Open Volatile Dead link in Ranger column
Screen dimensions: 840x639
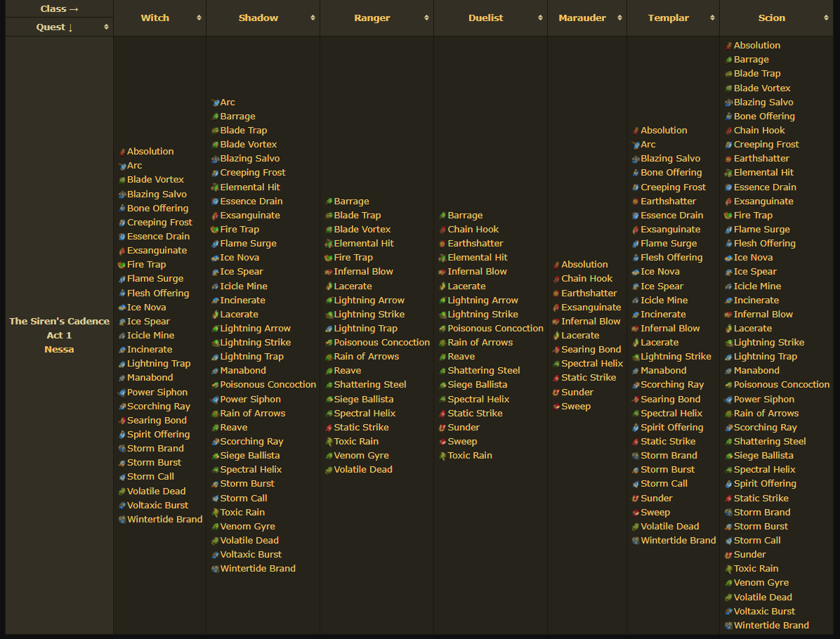[363, 470]
